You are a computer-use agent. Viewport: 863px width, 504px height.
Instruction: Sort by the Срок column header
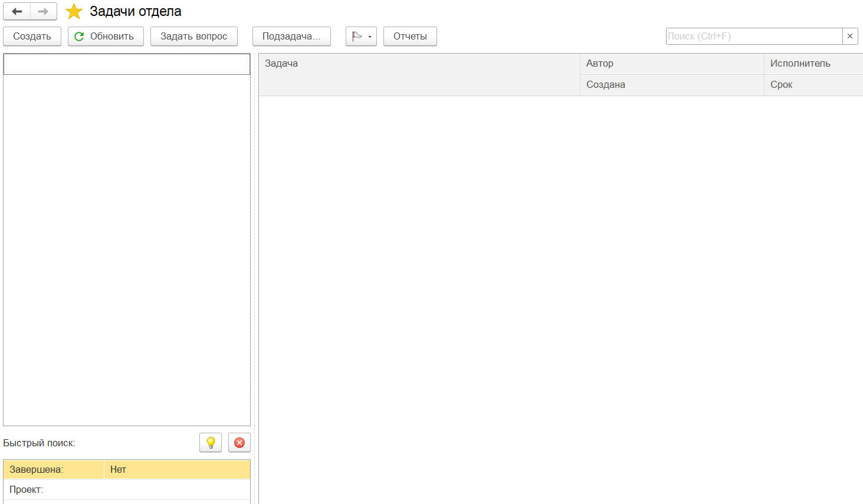(x=813, y=85)
